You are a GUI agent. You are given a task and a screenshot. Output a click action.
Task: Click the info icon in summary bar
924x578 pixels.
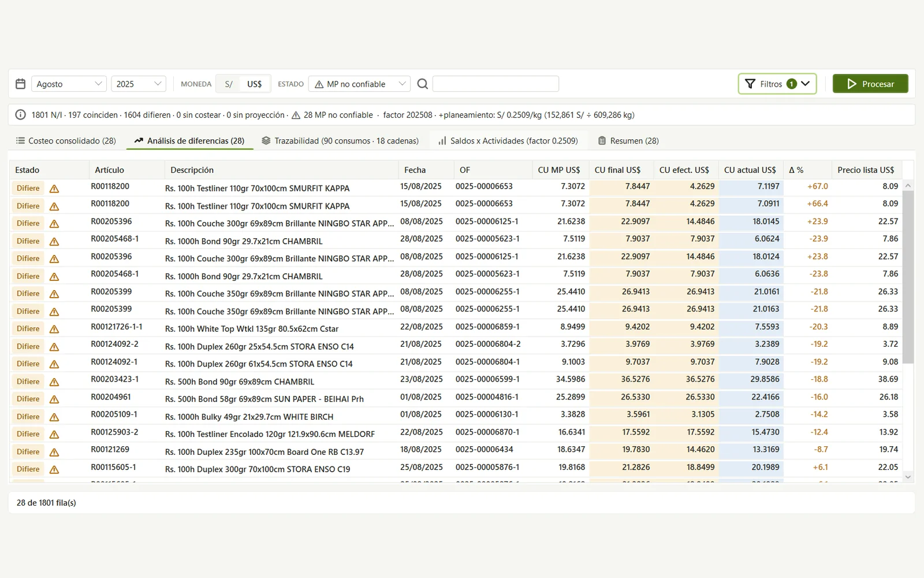pyautogui.click(x=20, y=115)
